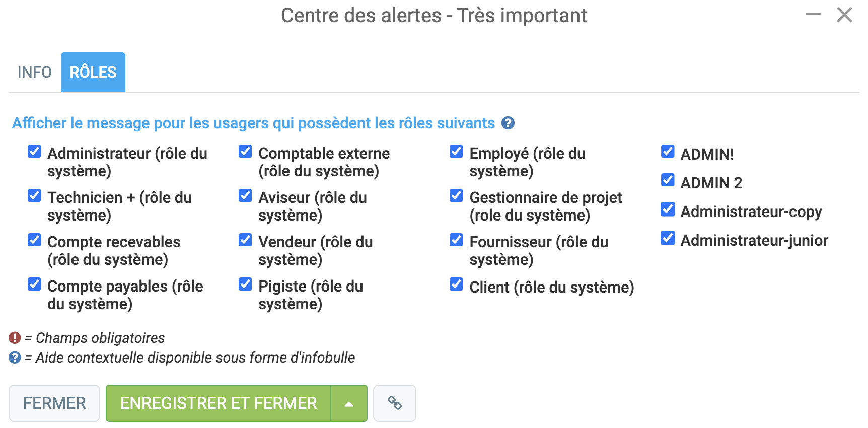Uncheck Gestionnaire de projet role

[x=456, y=195]
